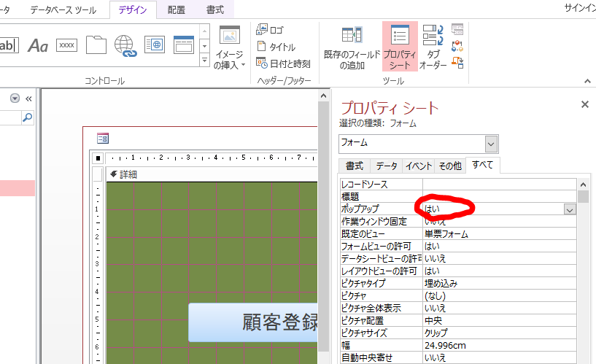
Task: Switch to the 配置 ribbon tab
Action: pyautogui.click(x=176, y=10)
